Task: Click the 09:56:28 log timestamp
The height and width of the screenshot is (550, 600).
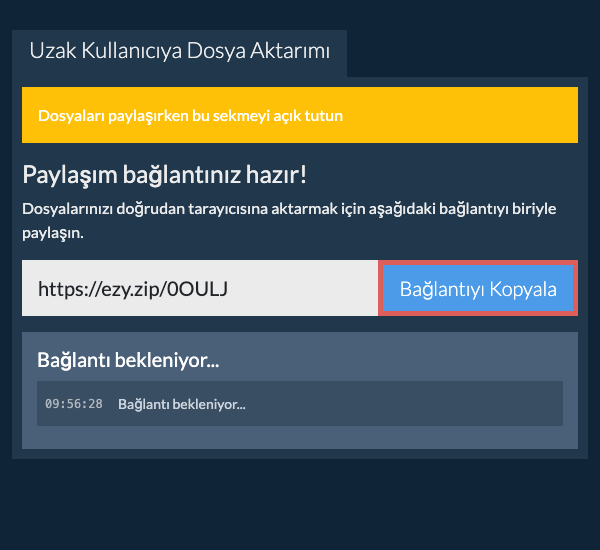Action: [x=74, y=404]
